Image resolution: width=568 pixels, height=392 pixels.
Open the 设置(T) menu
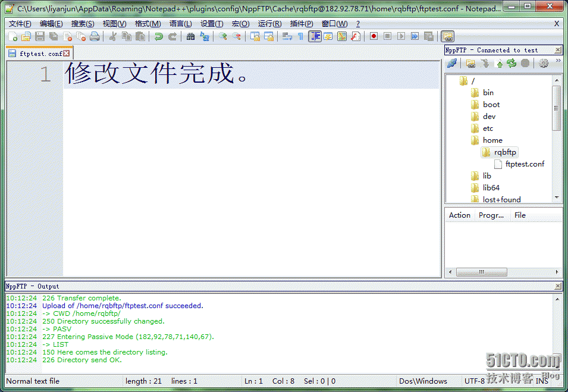tap(212, 24)
